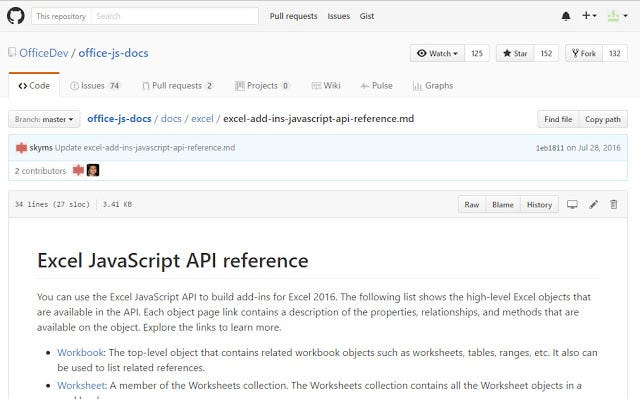The height and width of the screenshot is (399, 640).
Task: Open Pull requests in top navigation
Action: 293,16
